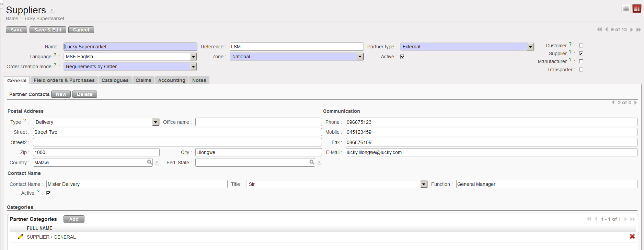Screen dimensions: 644x250
Task: Open the Order creation mode dropdown
Action: (x=194, y=67)
